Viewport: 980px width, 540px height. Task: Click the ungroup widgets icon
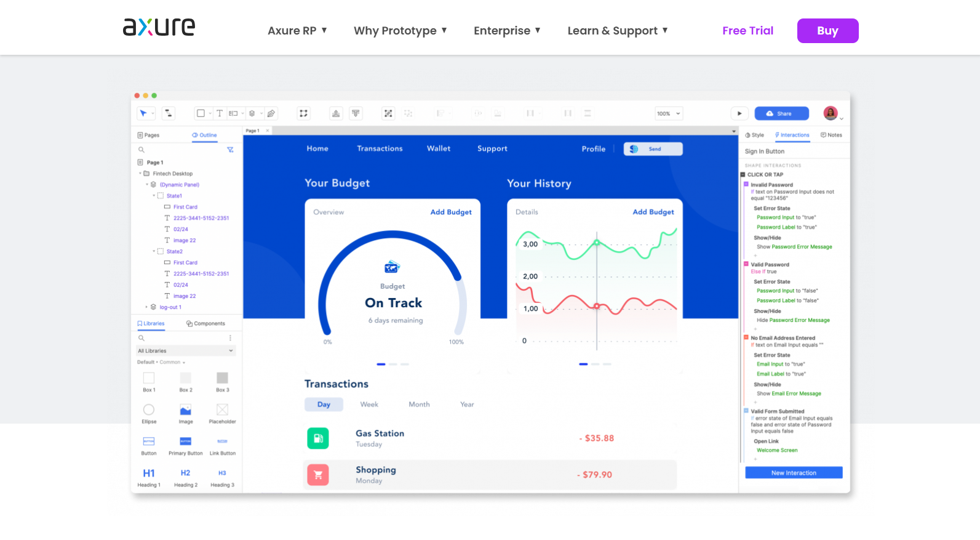[408, 113]
